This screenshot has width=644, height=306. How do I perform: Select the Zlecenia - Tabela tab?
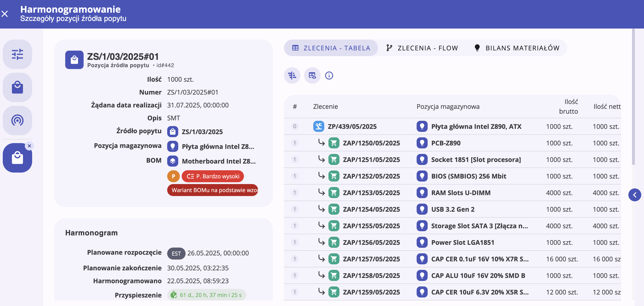331,48
